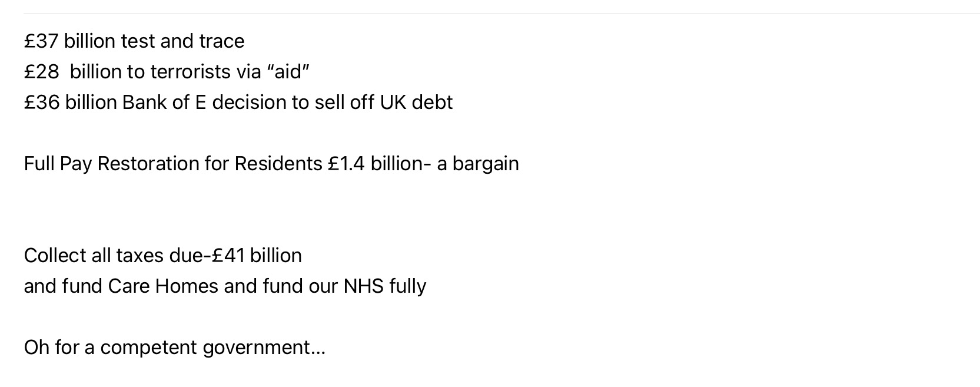Click the word 'Residents'

pos(278,164)
